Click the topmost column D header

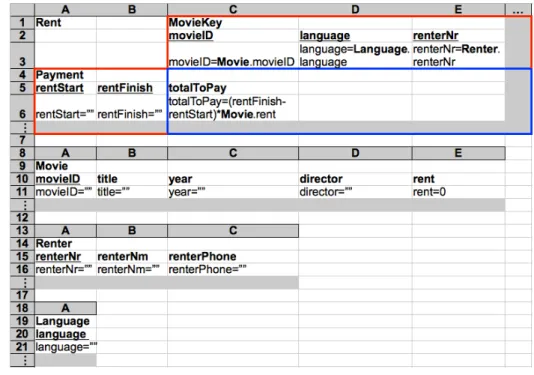point(355,10)
